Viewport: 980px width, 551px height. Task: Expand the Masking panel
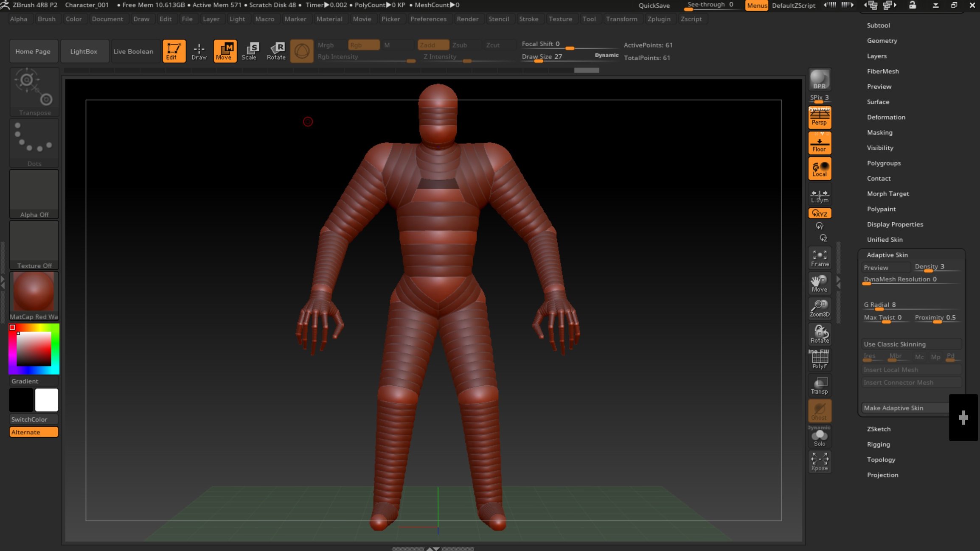(880, 132)
